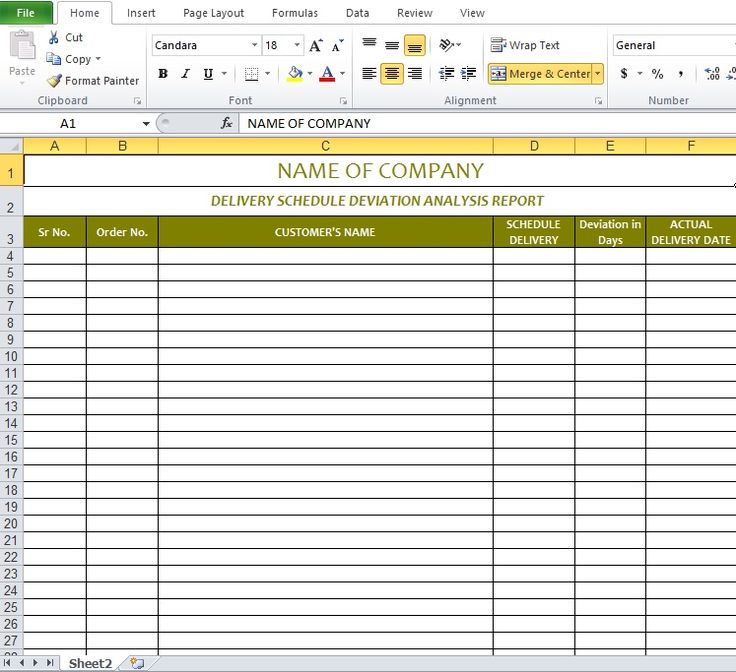
Task: Switch to the Page Layout tab
Action: tap(213, 13)
